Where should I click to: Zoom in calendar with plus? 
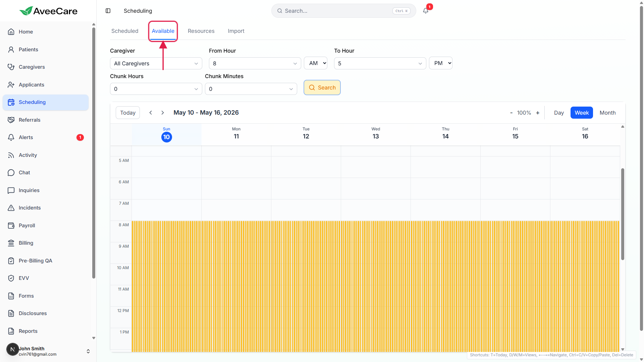538,113
